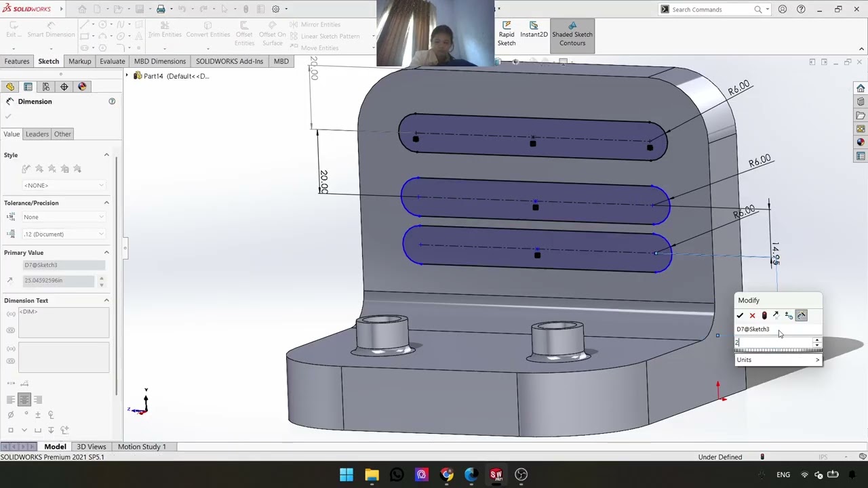Click the lower dimension text box
This screenshot has width=868, height=488.
64,358
